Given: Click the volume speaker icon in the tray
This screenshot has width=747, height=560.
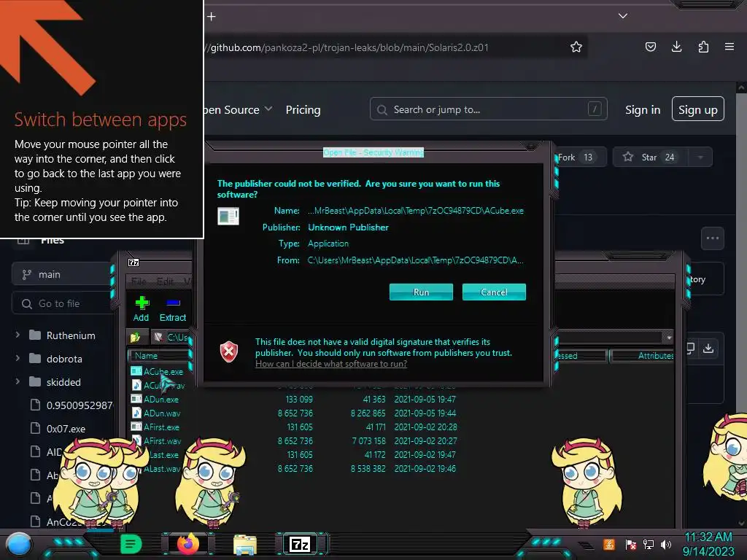Looking at the screenshot, I should tap(666, 544).
